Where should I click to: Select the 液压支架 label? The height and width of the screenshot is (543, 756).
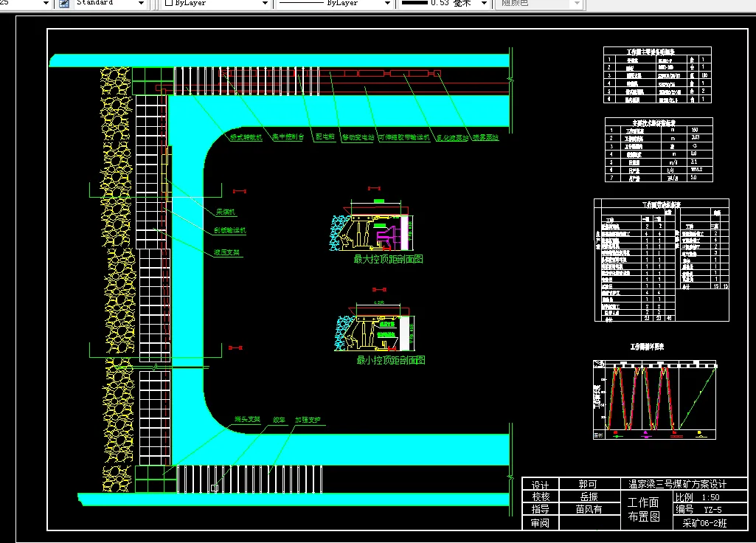[226, 252]
